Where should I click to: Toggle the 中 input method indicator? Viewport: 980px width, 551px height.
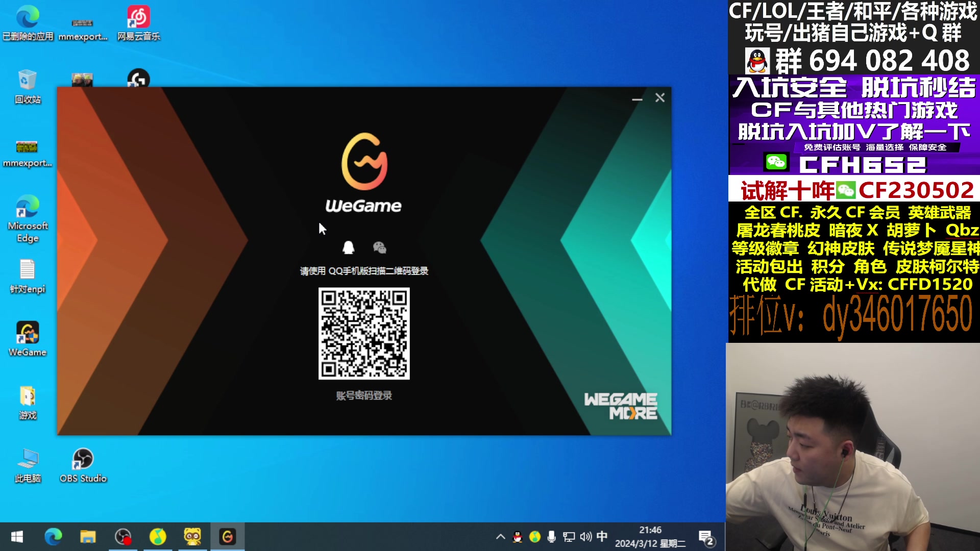click(x=602, y=537)
